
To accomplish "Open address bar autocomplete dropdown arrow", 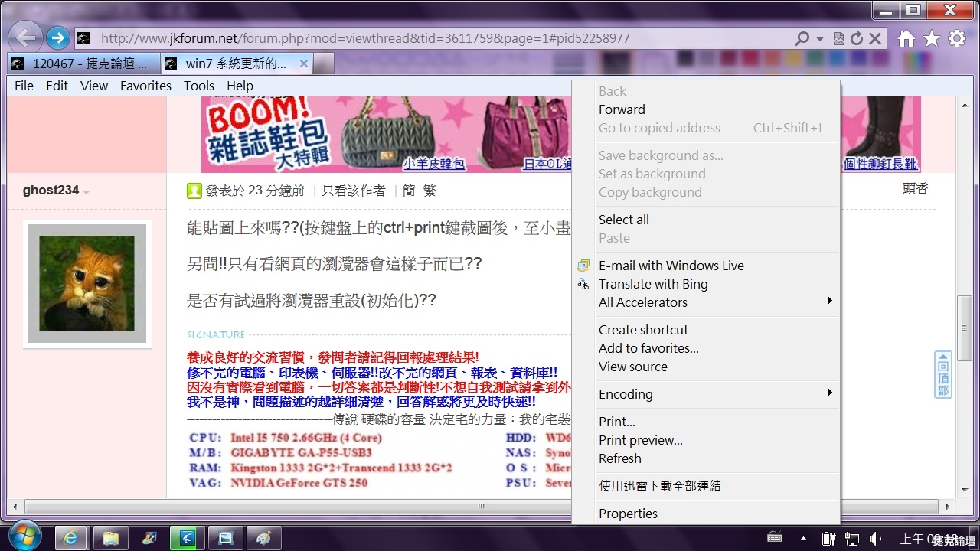I will 820,38.
